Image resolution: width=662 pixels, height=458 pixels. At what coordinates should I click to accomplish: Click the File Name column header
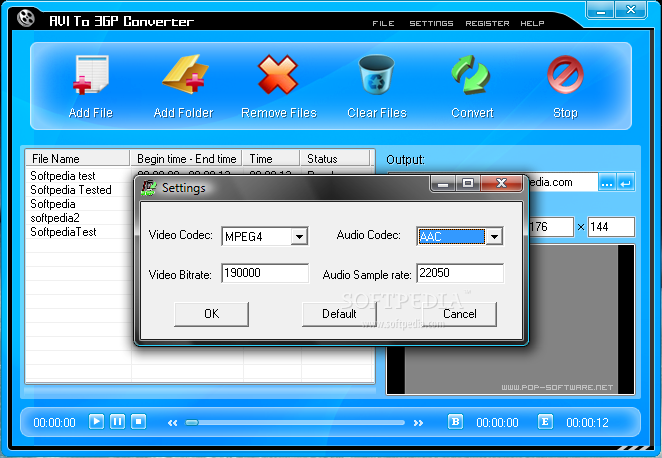[x=77, y=158]
